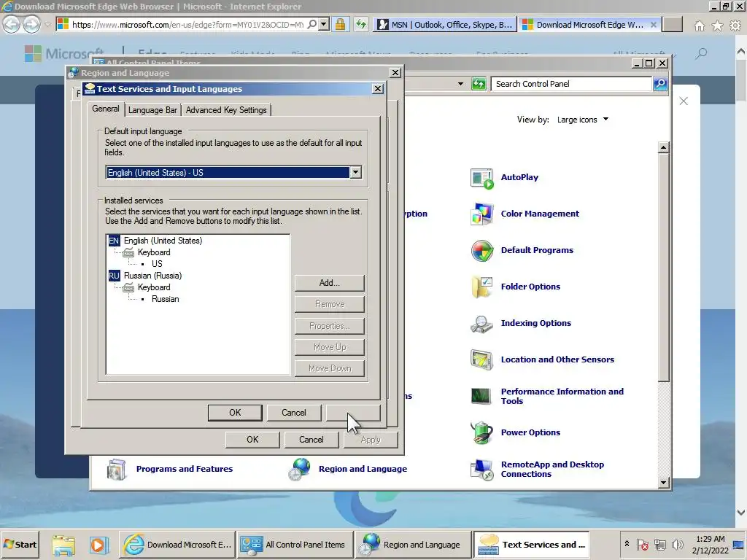Open Programs and Features icon
This screenshot has height=560, width=747.
click(x=117, y=469)
